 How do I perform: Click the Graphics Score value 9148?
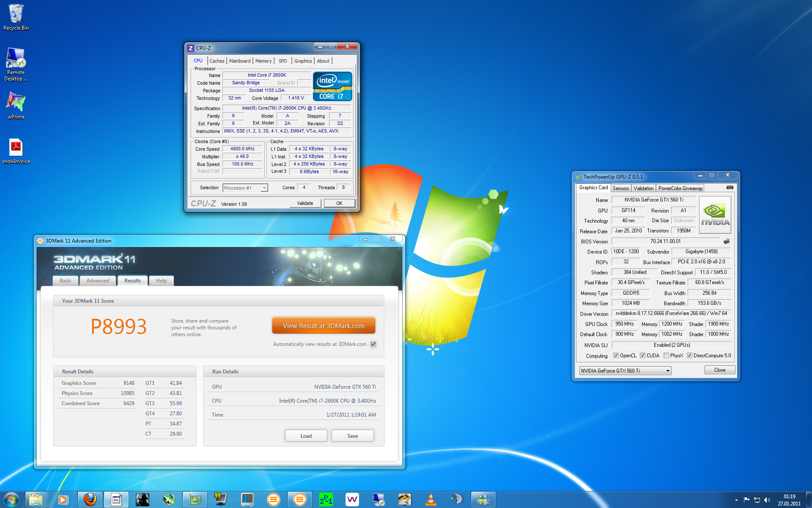(x=129, y=383)
